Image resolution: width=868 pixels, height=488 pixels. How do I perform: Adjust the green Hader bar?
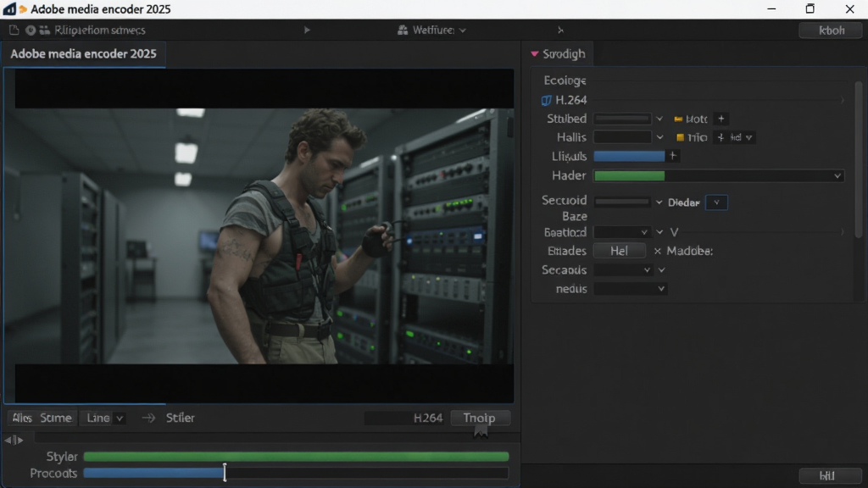point(629,176)
